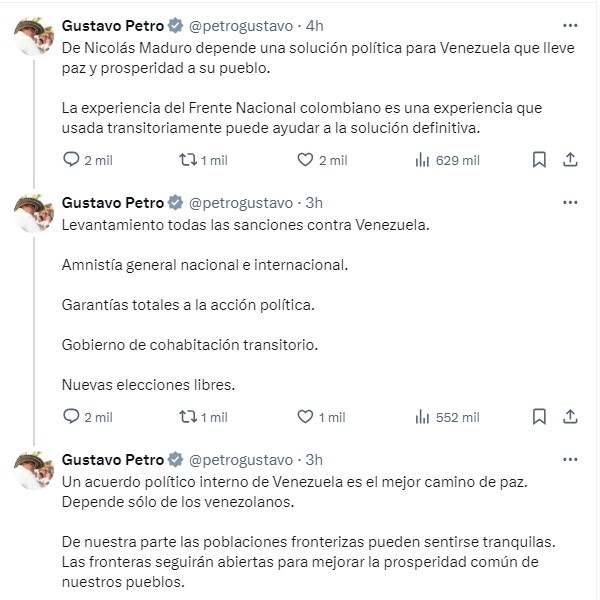Open more options on the third tweet
The width and height of the screenshot is (600, 600).
[x=570, y=460]
